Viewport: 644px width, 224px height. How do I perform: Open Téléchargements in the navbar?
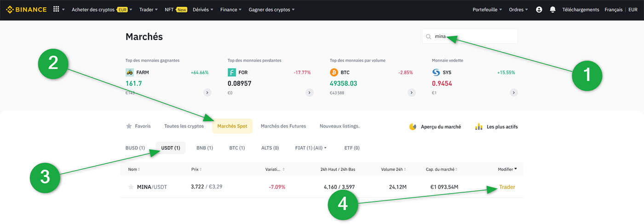(x=581, y=9)
